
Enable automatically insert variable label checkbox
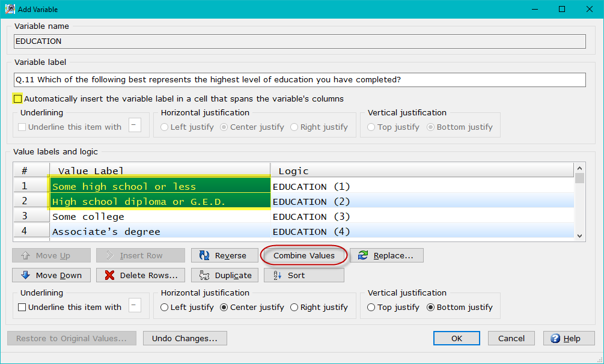[17, 99]
